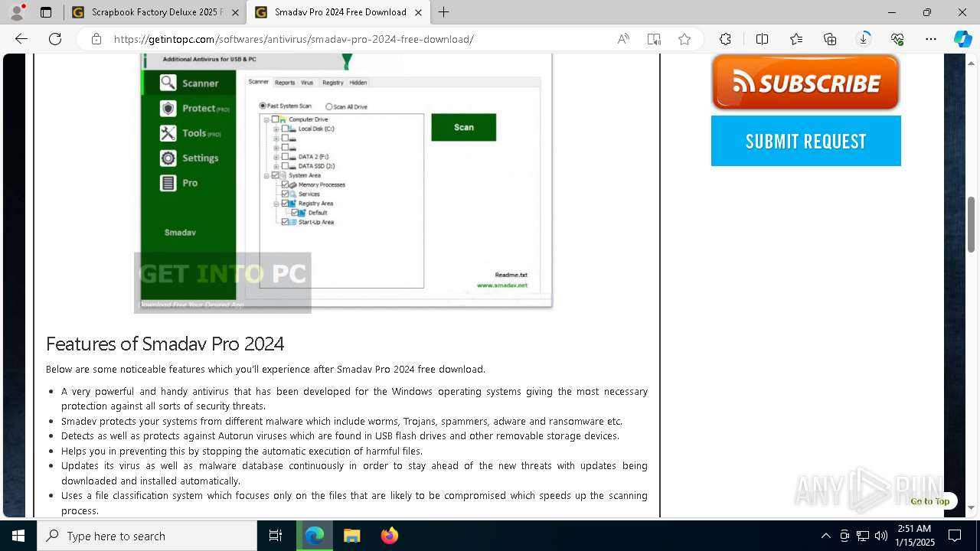Viewport: 980px width, 551px height.
Task: Click the scrollbar down arrow
Action: [971, 508]
